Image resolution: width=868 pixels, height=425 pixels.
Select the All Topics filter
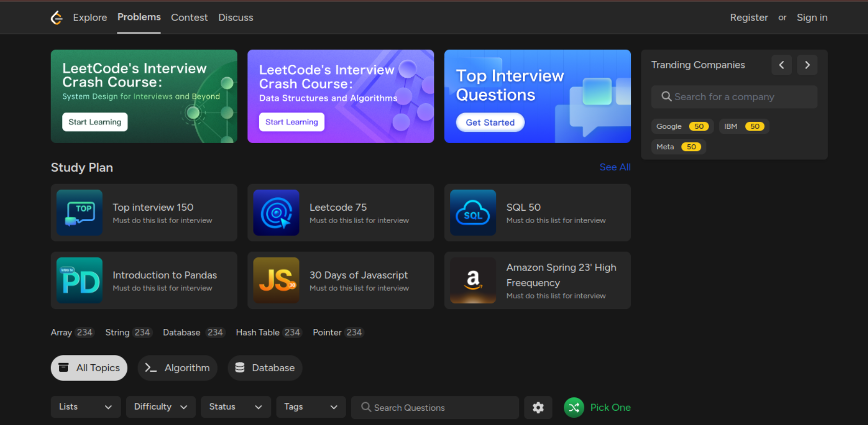tap(89, 368)
